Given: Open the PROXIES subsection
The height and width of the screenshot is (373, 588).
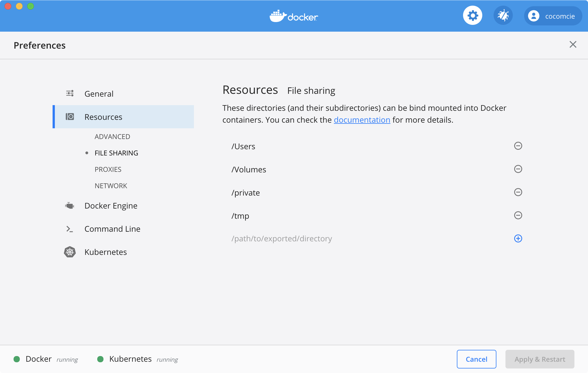Looking at the screenshot, I should 108,170.
